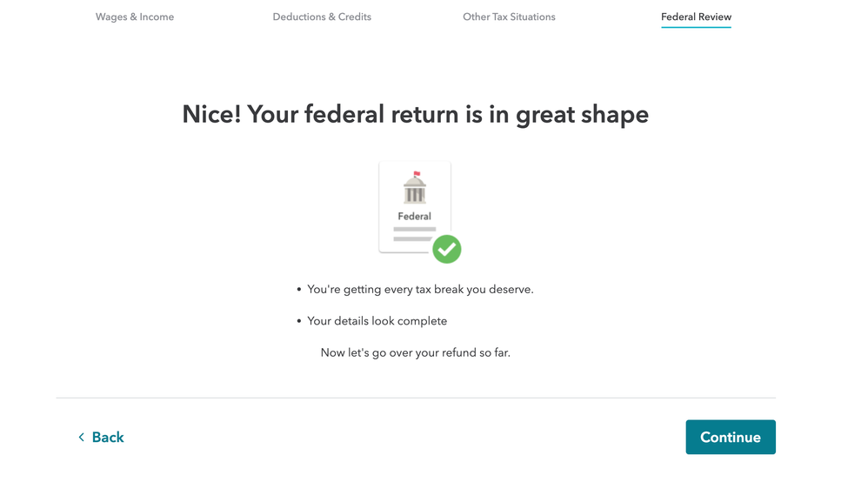
Task: Select the Federal Review tab
Action: tap(696, 17)
